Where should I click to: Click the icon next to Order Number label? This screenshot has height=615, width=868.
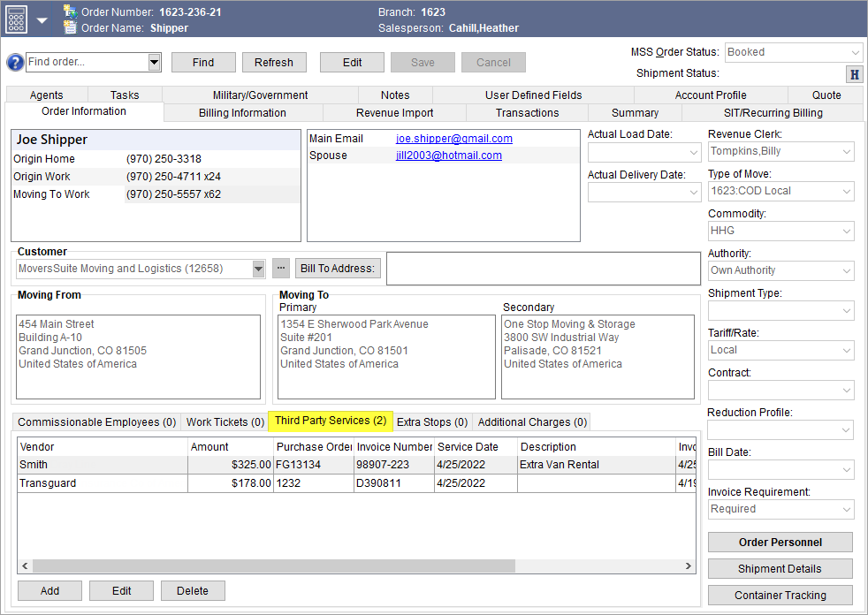tap(69, 11)
